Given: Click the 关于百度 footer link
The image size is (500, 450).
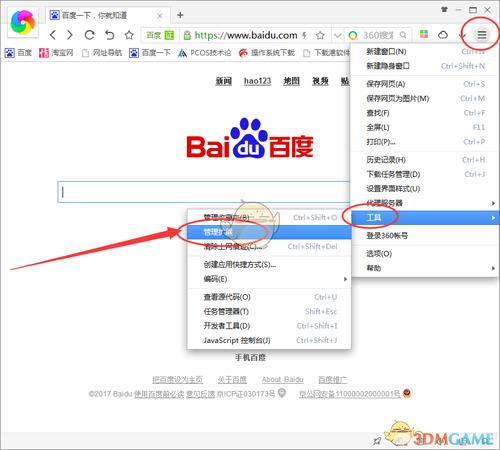Looking at the screenshot, I should pos(232,379).
